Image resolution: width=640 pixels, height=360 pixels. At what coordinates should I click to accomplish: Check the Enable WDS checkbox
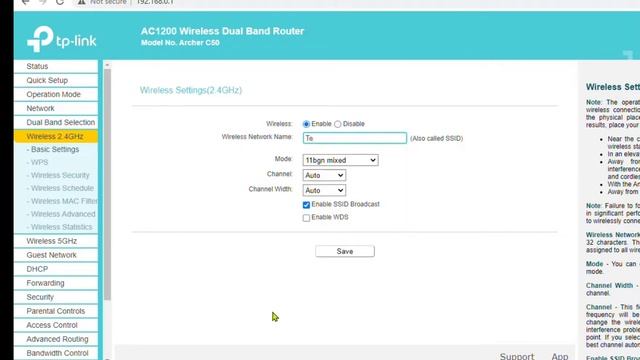click(x=306, y=218)
